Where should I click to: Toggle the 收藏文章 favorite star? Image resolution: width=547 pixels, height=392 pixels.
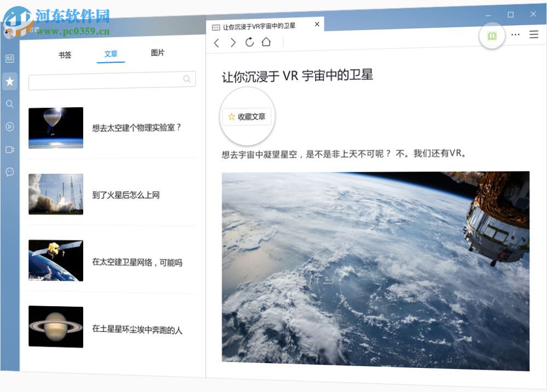click(247, 116)
